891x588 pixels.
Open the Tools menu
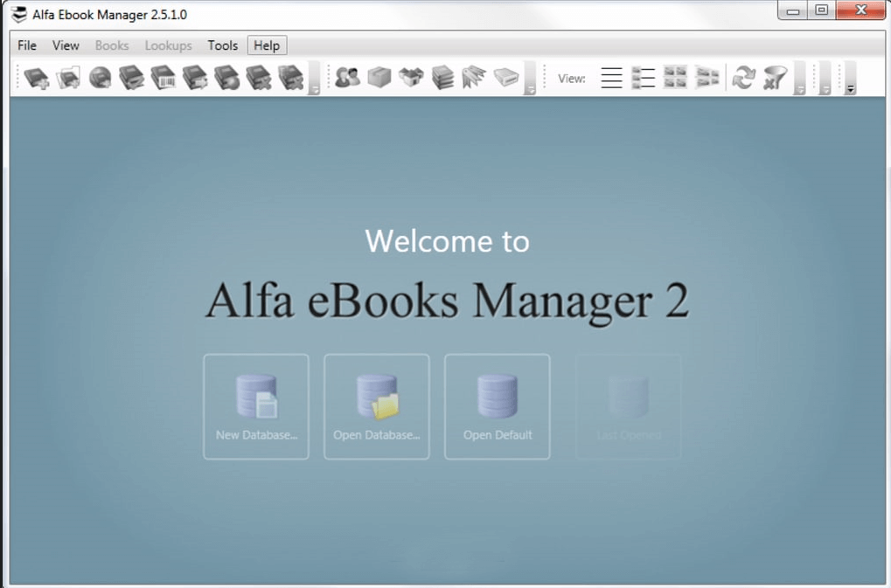coord(222,45)
